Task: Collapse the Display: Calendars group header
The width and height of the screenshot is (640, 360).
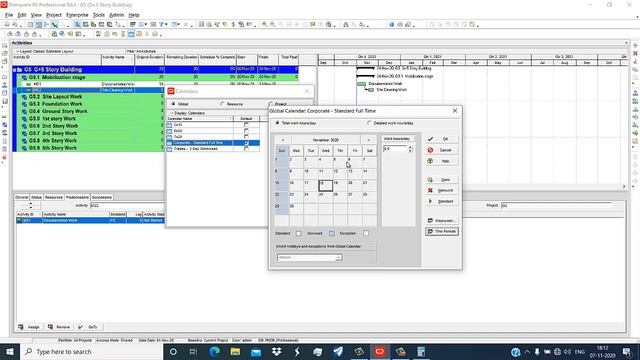Action: [172, 113]
